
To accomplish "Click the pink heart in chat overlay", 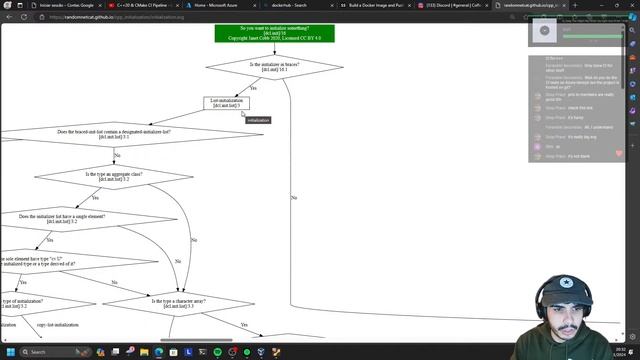I will [619, 153].
